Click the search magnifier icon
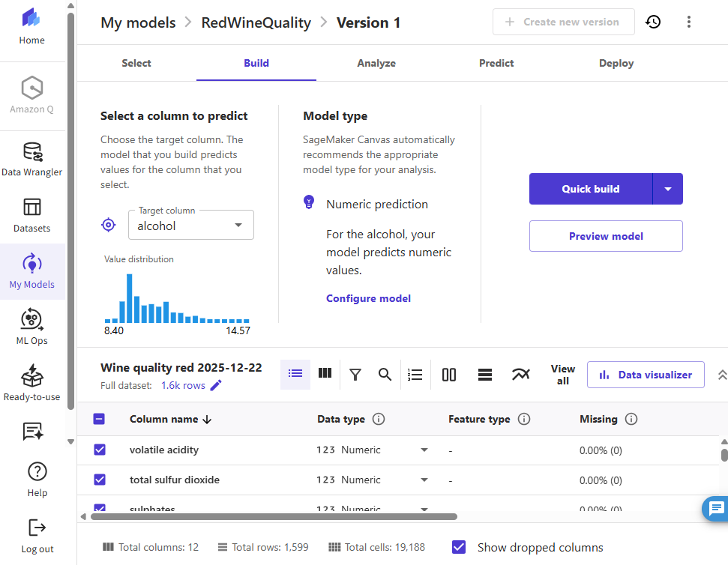Image resolution: width=728 pixels, height=565 pixels. pos(385,375)
